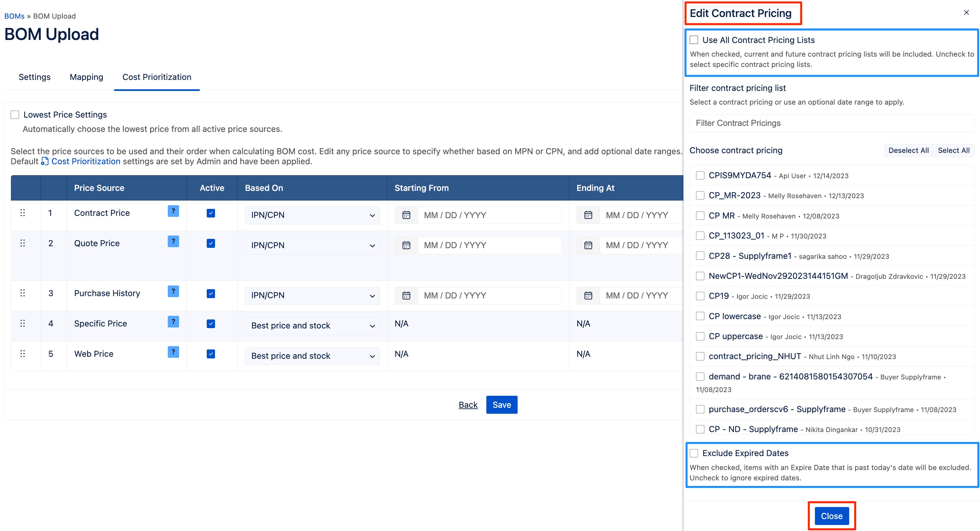The image size is (980, 531).
Task: Follow the Cost Prioritization link
Action: (85, 161)
